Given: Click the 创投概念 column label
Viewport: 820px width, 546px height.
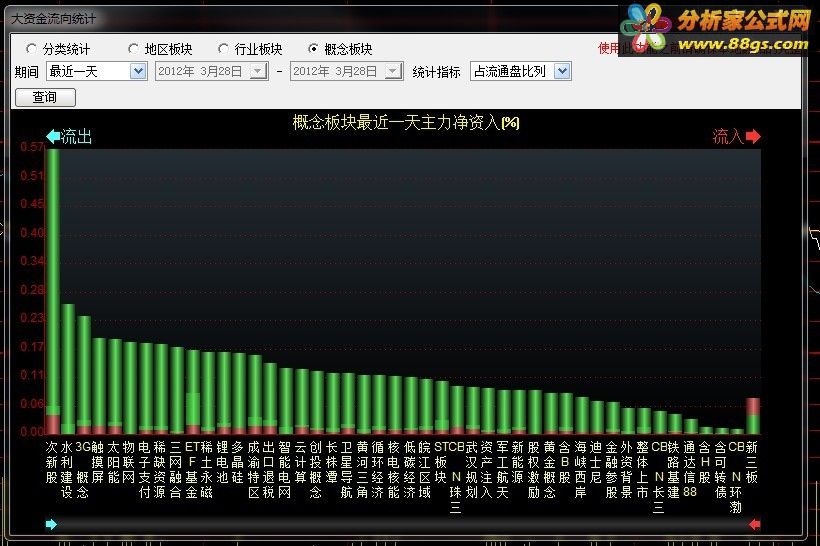Looking at the screenshot, I should coord(315,470).
